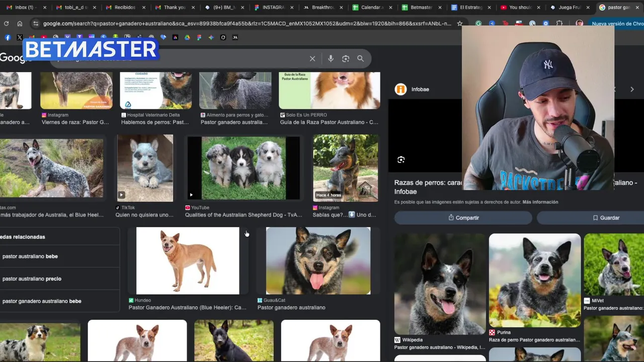Image resolution: width=644 pixels, height=362 pixels.
Task: Open Chrome extensions puzzle icon
Action: coord(559,24)
